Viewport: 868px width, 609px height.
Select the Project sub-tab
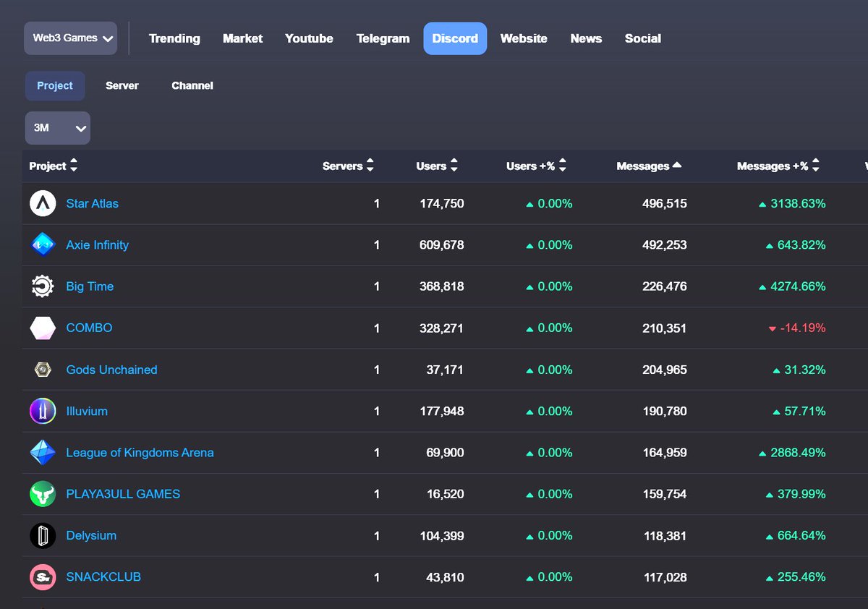55,85
